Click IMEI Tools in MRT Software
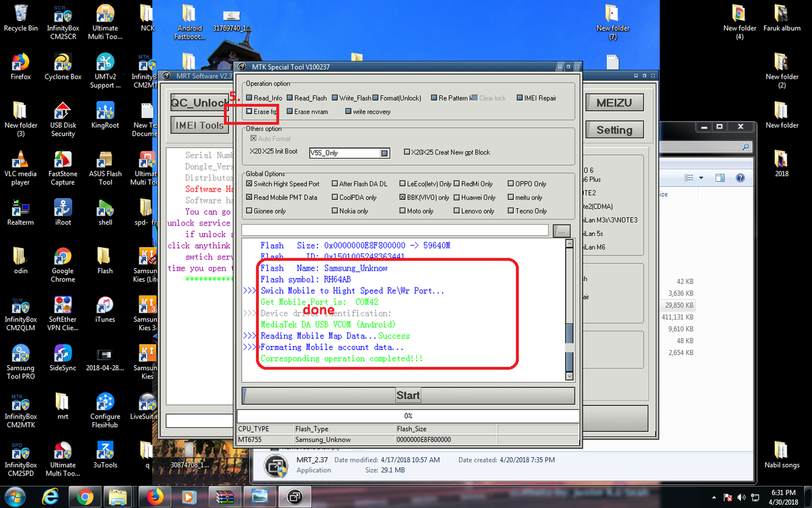Viewport: 812px width, 508px height. [199, 125]
